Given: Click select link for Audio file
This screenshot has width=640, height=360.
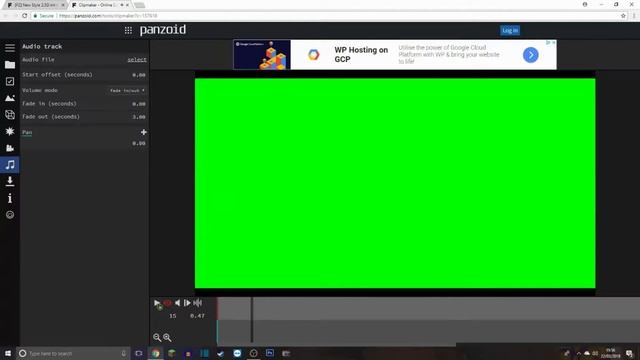Looking at the screenshot, I should tap(137, 60).
